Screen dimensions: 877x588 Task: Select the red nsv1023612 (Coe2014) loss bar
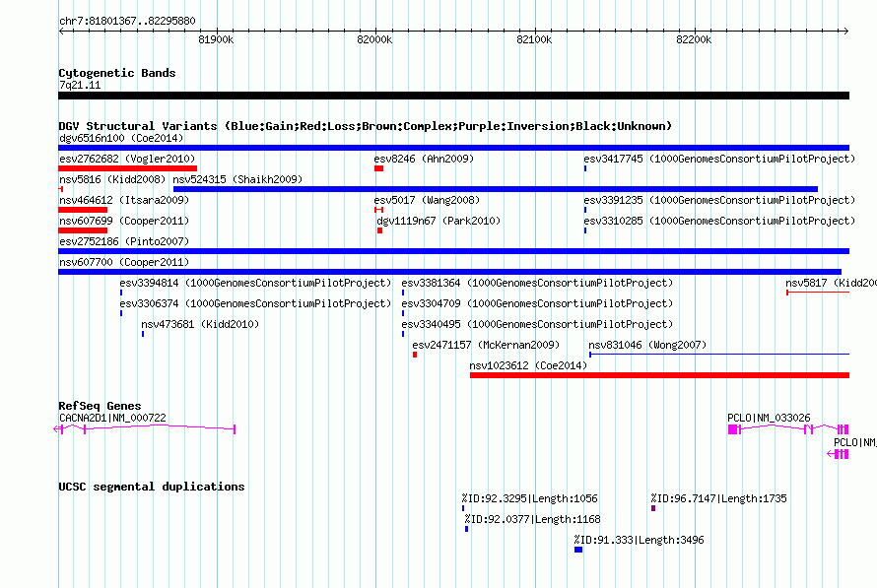659,375
